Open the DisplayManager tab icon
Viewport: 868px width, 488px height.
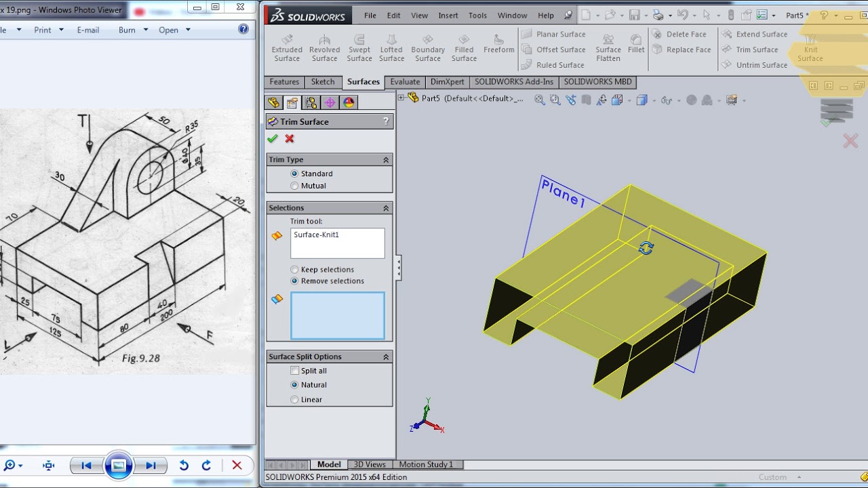tap(349, 102)
